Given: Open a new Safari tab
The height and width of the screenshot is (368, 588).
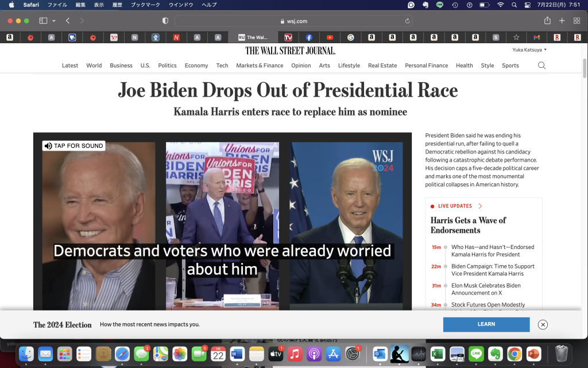Looking at the screenshot, I should pos(562,21).
